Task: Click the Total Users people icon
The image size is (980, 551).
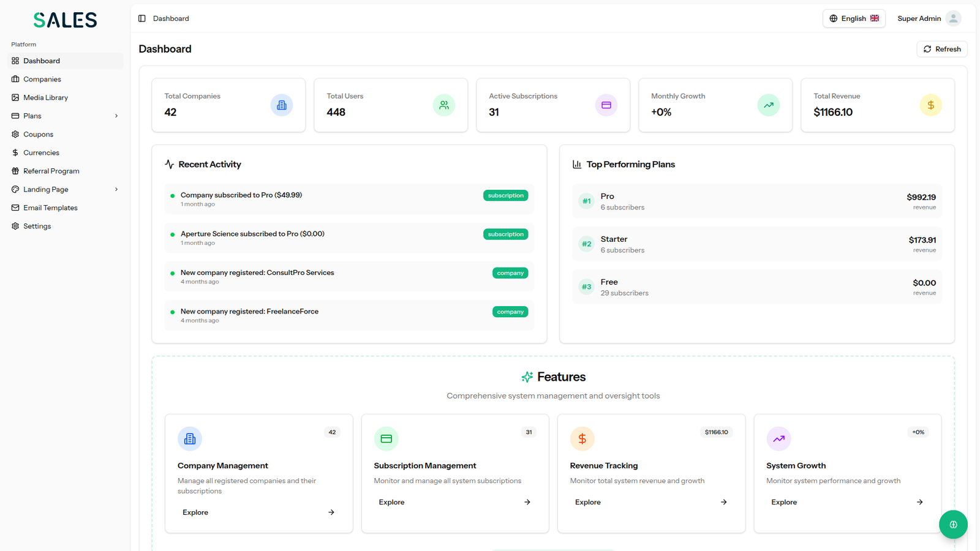Action: pos(444,105)
